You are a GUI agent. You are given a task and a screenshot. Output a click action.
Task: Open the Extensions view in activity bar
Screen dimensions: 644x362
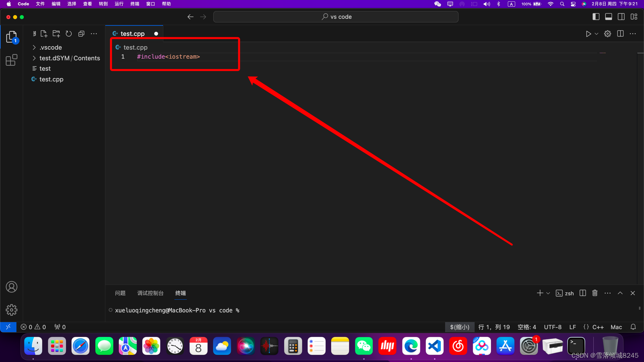(11, 60)
